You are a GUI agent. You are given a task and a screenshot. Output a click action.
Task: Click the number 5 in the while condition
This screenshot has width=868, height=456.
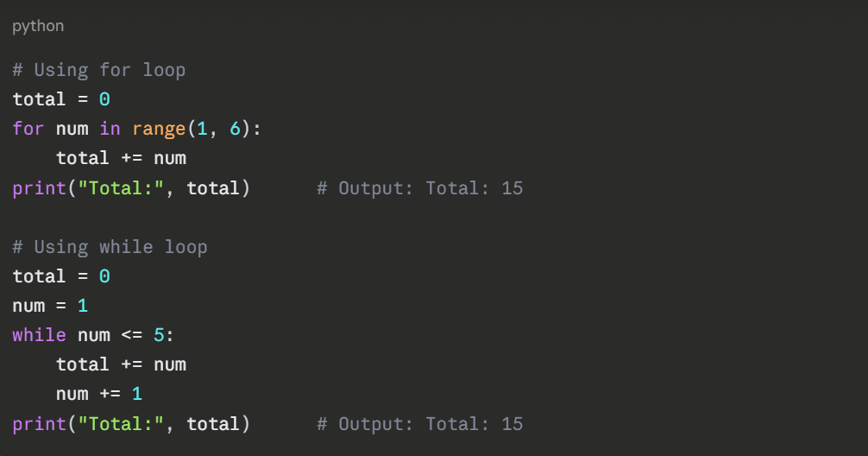(159, 335)
